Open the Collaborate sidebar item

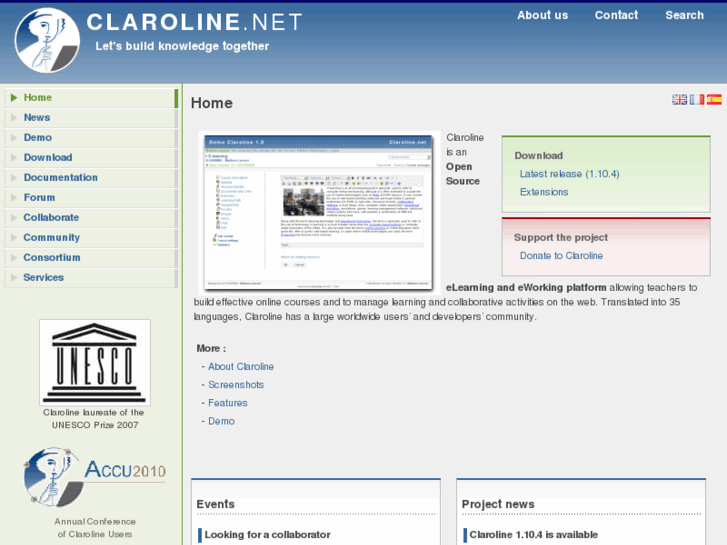(x=91, y=218)
